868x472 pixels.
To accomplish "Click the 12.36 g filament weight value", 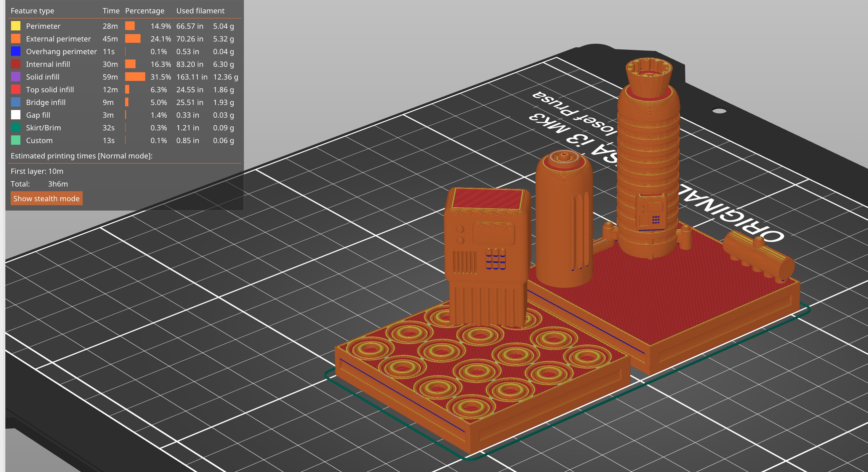I will pyautogui.click(x=226, y=77).
